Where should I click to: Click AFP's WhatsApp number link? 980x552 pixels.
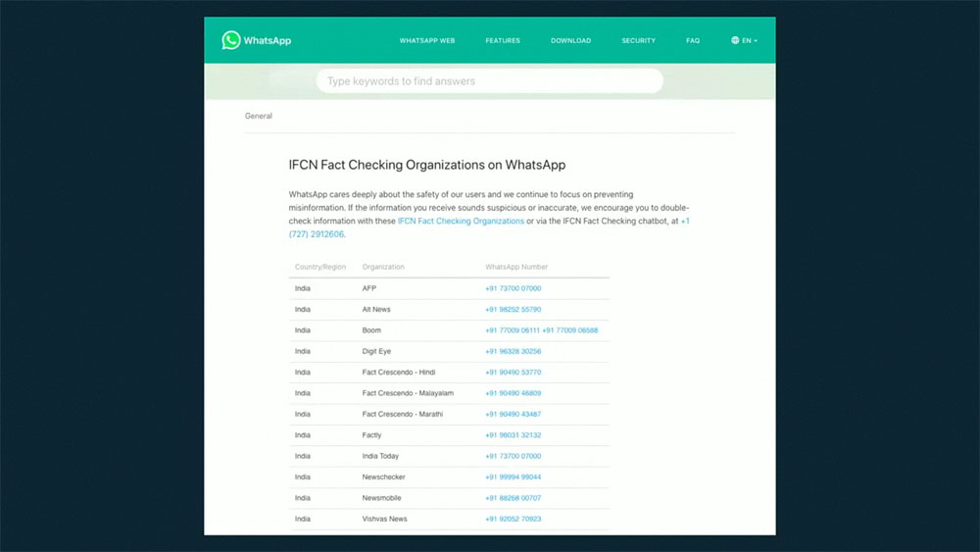(x=513, y=288)
